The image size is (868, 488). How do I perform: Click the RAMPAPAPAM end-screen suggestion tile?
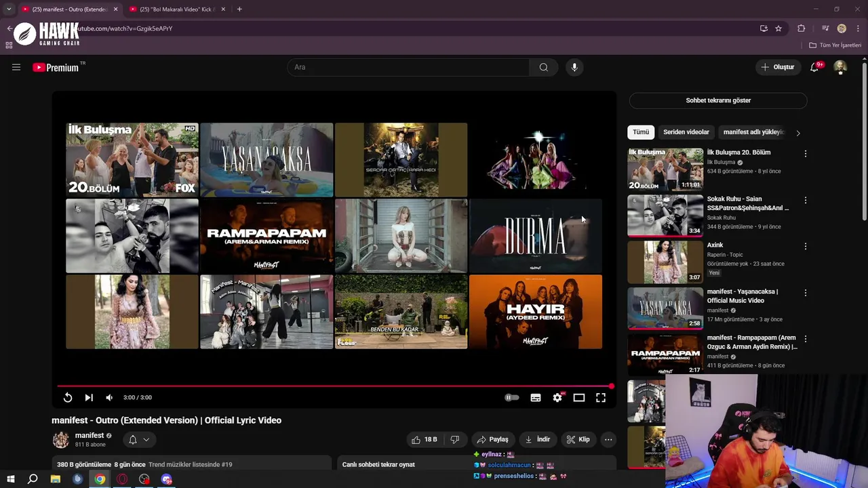[x=267, y=235]
